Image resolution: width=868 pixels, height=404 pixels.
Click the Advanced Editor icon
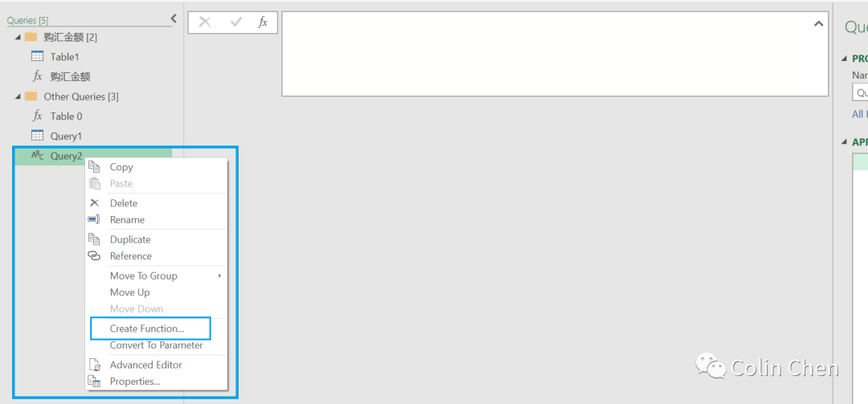point(95,365)
